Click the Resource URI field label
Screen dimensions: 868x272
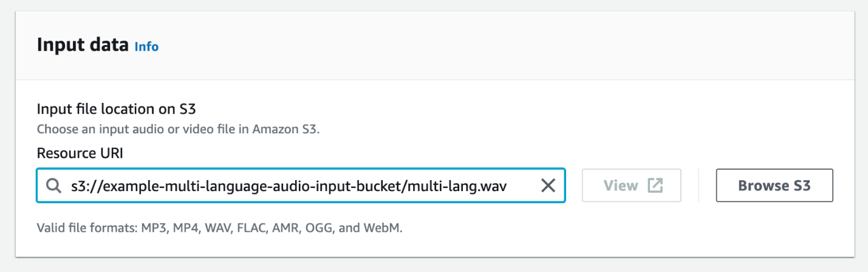pyautogui.click(x=80, y=153)
